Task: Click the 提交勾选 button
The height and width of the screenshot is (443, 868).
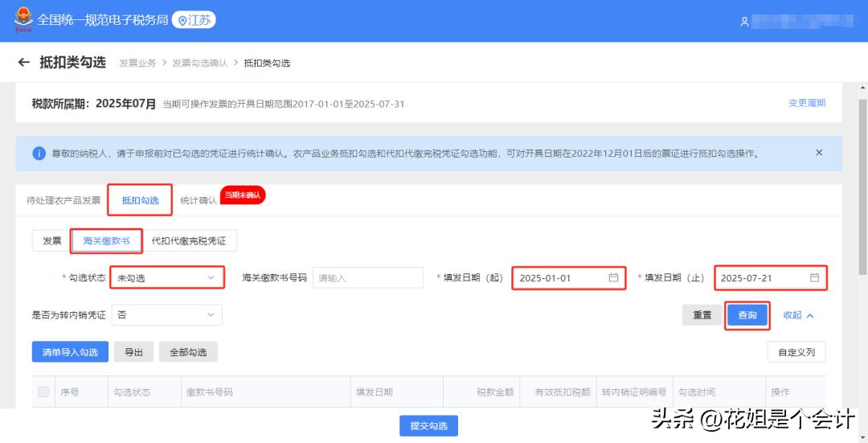Action: (428, 426)
